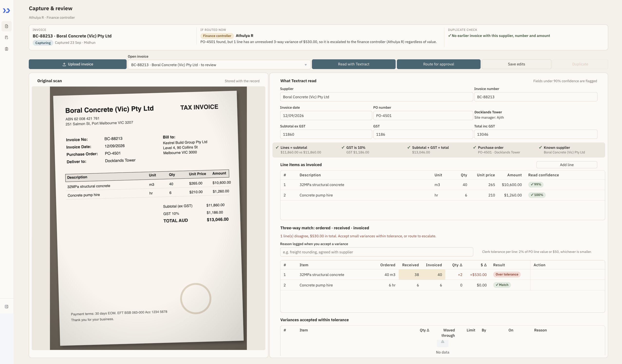The image size is (622, 364).
Task: Click the Subtotal + GST = total check
Action: (x=428, y=150)
